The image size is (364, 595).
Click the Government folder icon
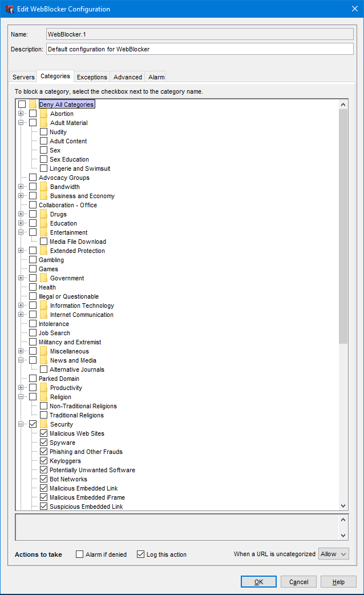click(x=43, y=278)
